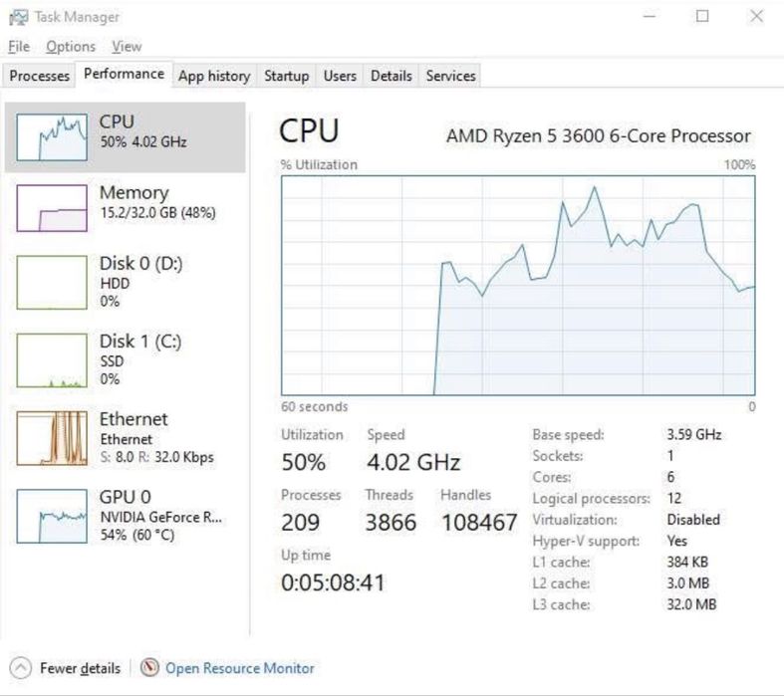Screen dimensions: 784x696
Task: Open the View menu
Action: 127,47
